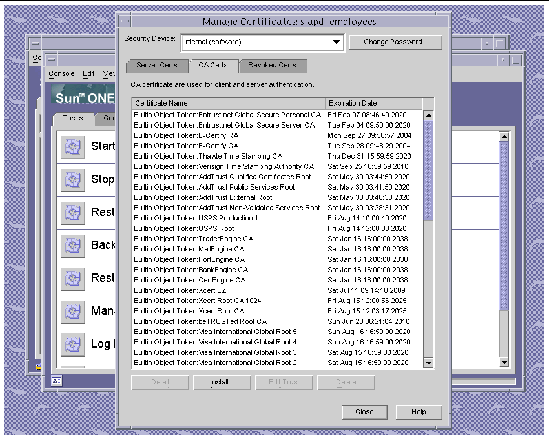This screenshot has width=549, height=440.
Task: Select the BankEngine CA row
Action: pyautogui.click(x=277, y=270)
